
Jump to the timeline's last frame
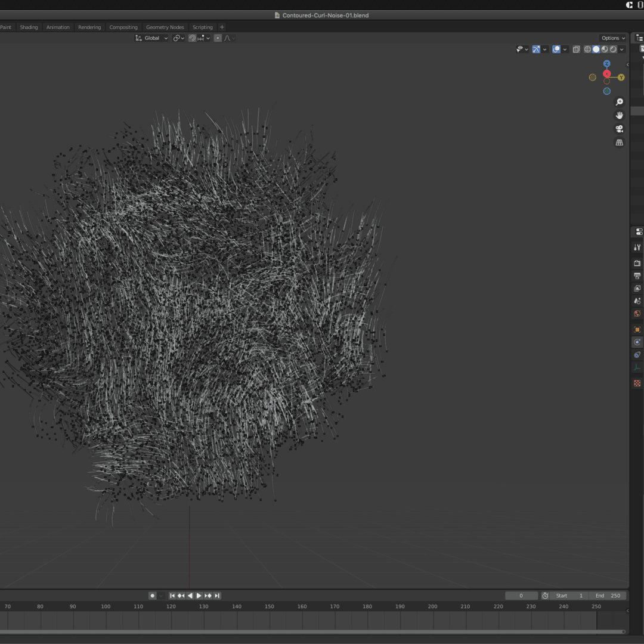(217, 596)
